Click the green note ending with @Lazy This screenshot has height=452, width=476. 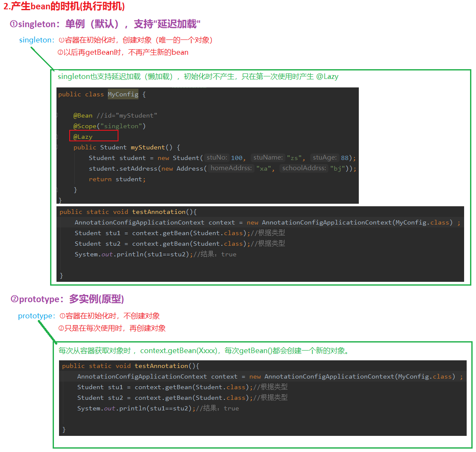(x=198, y=77)
